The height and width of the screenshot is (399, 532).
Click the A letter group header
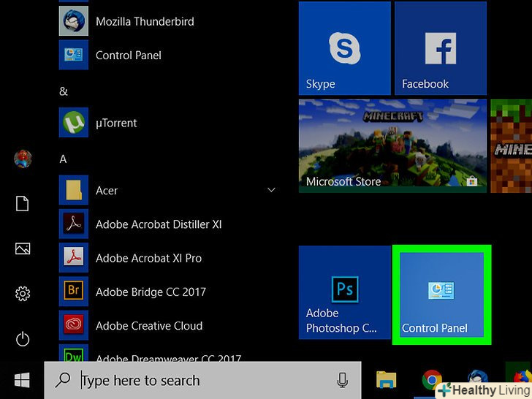(63, 159)
